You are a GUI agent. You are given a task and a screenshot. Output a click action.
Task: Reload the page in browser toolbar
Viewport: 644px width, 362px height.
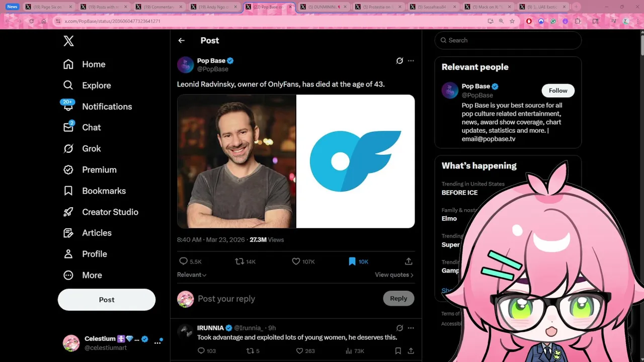(x=31, y=21)
